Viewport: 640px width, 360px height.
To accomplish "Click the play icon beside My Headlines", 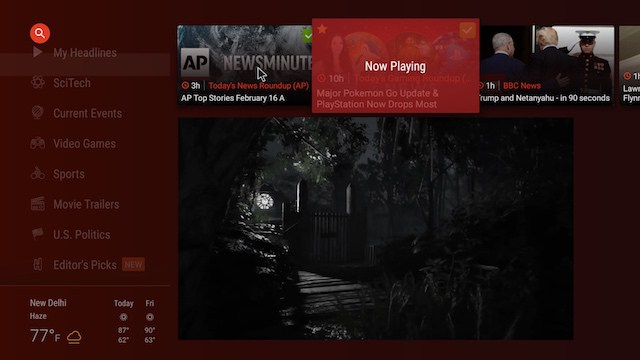I will tap(37, 52).
